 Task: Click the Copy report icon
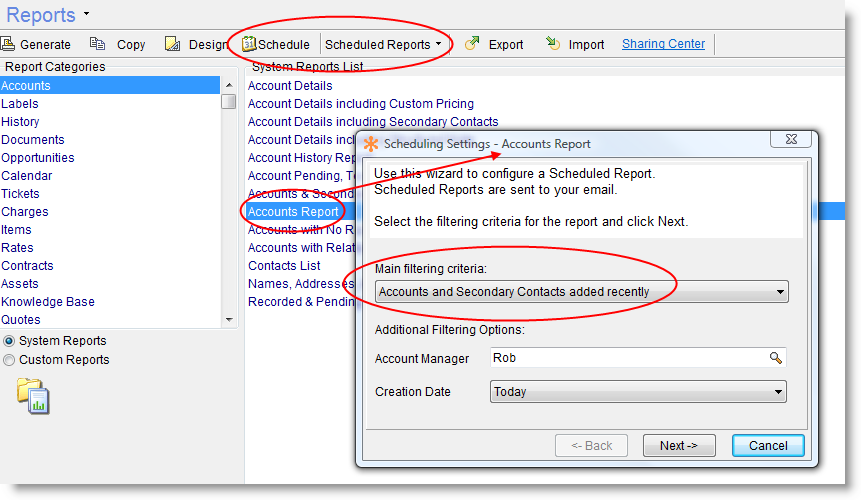tap(97, 44)
